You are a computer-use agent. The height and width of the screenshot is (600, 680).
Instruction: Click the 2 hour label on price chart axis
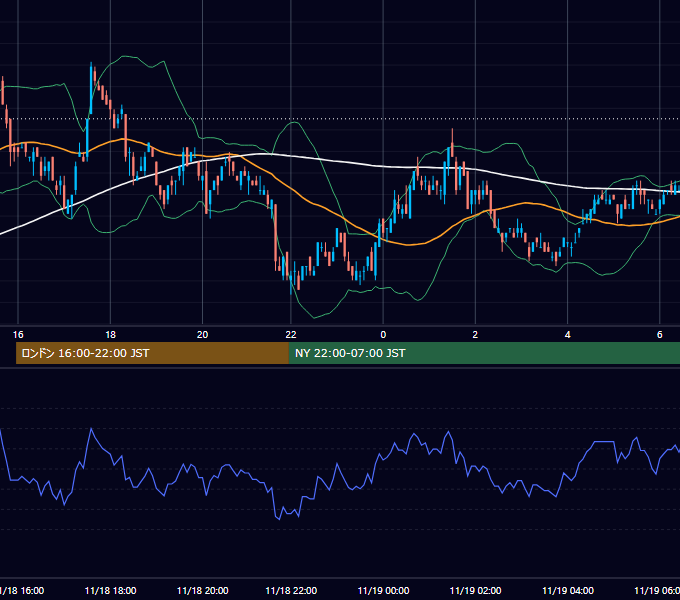coord(475,335)
